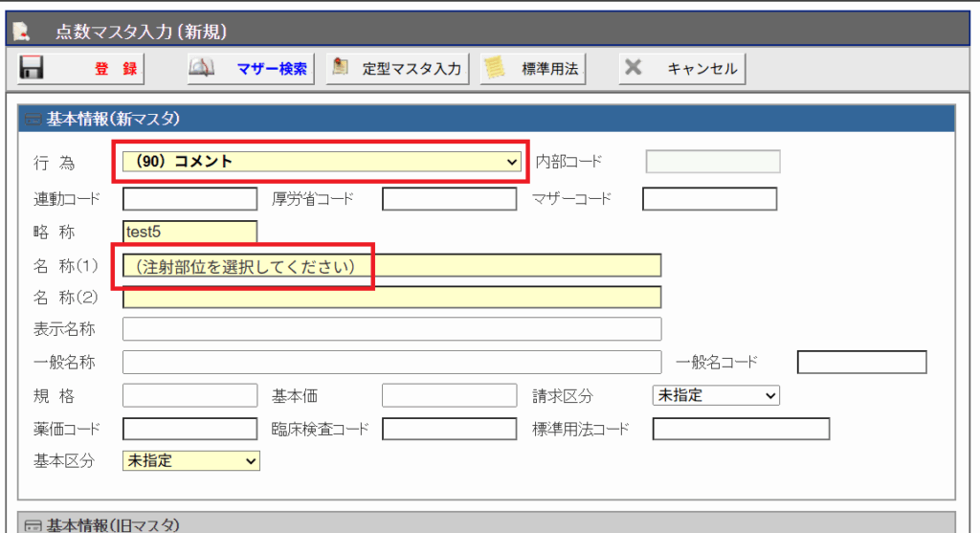The image size is (980, 533).
Task: Focus the マザーコード input field
Action: (709, 199)
